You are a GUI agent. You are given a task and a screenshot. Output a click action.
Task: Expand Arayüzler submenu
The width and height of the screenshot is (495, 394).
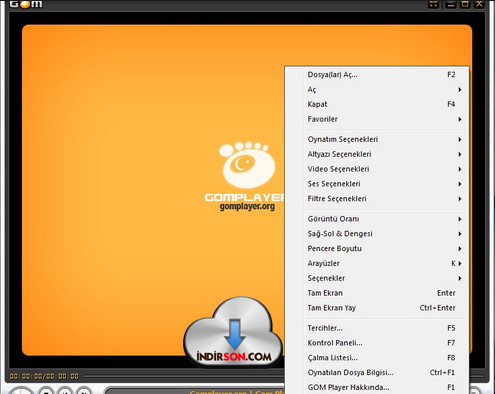click(377, 263)
